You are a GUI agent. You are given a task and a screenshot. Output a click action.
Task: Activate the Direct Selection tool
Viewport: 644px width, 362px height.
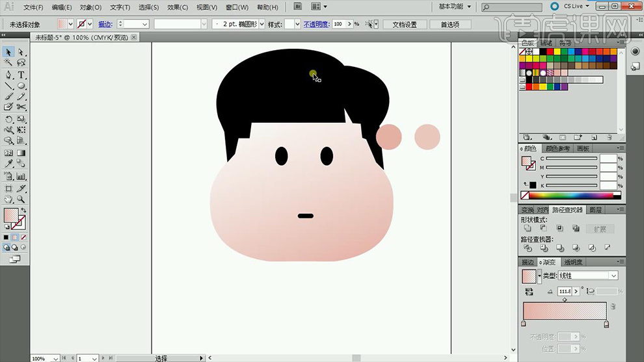(21, 52)
